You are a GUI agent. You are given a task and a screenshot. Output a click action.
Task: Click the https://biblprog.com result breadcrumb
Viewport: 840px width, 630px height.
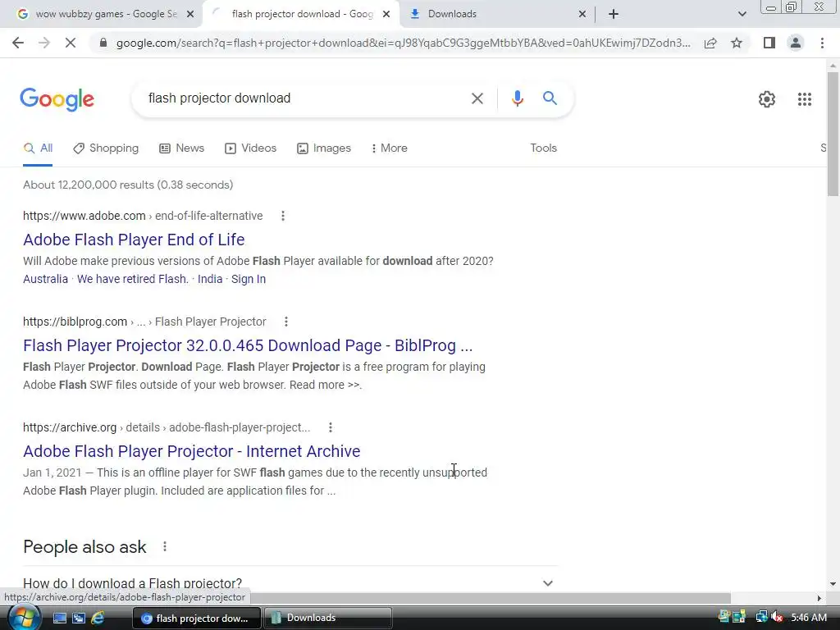pyautogui.click(x=144, y=322)
